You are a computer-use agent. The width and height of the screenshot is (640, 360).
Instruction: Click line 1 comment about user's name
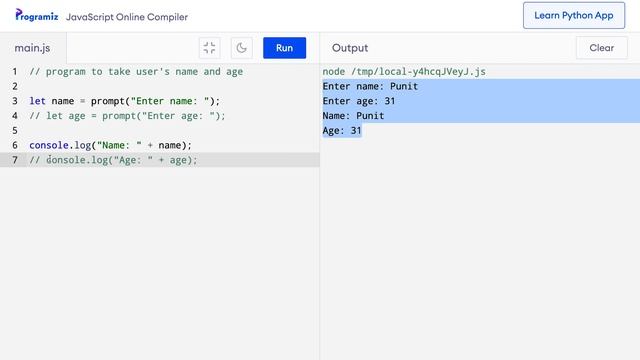[136, 71]
